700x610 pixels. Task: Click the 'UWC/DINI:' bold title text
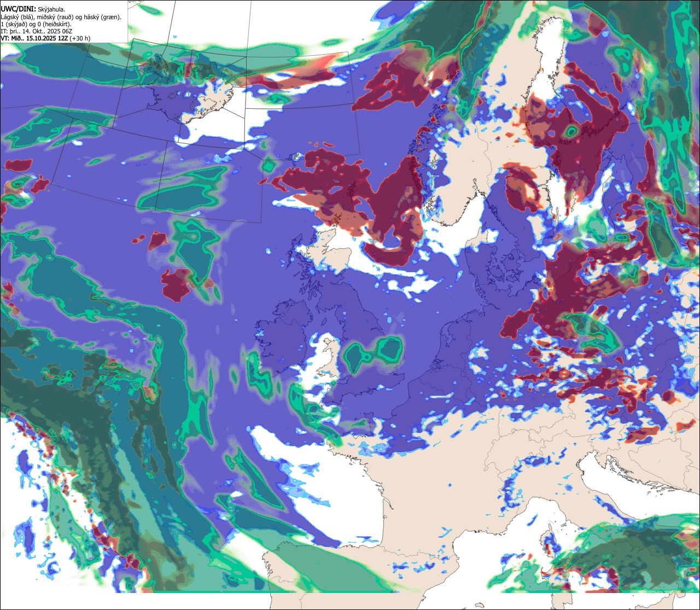tap(19, 9)
